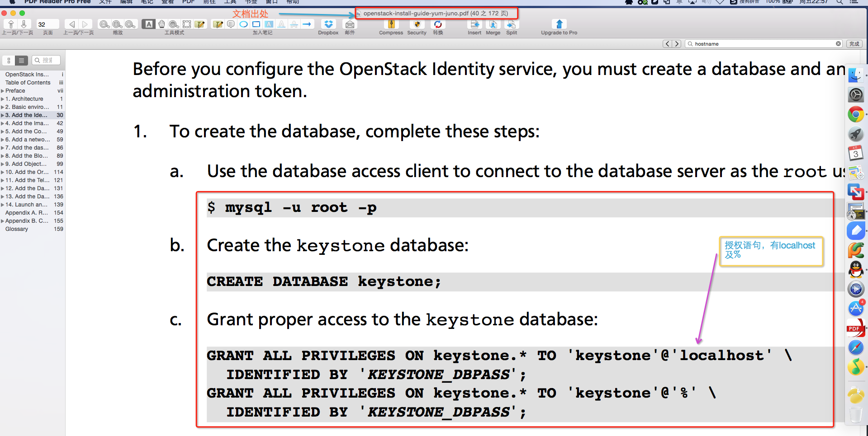Viewport: 868px width, 436px height.
Task: Open the 文件 menu
Action: 105,2
